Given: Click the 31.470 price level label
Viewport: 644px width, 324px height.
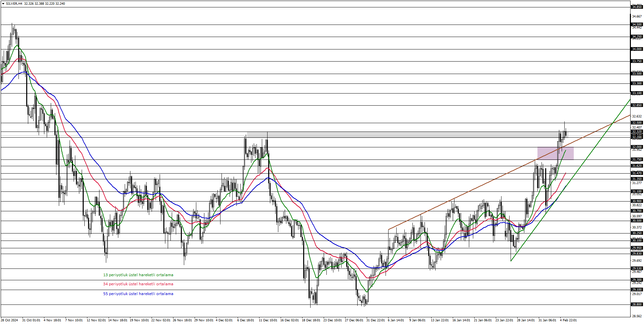Looking at the screenshot, I should (637, 173).
